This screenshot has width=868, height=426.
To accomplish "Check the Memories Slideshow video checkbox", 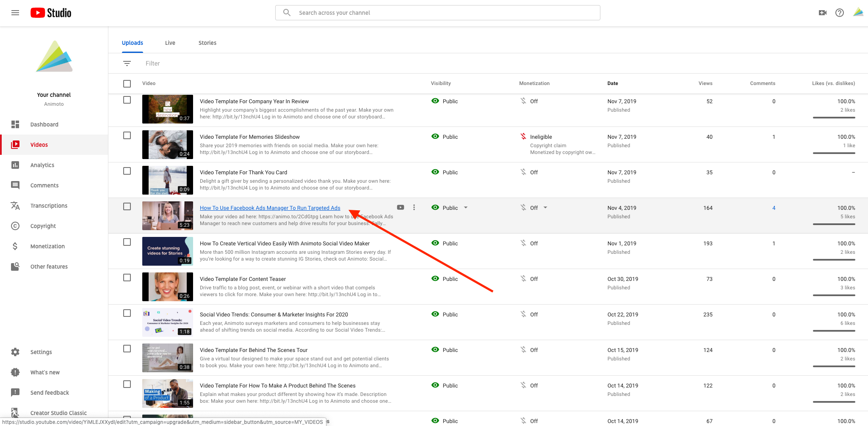I will tap(127, 135).
